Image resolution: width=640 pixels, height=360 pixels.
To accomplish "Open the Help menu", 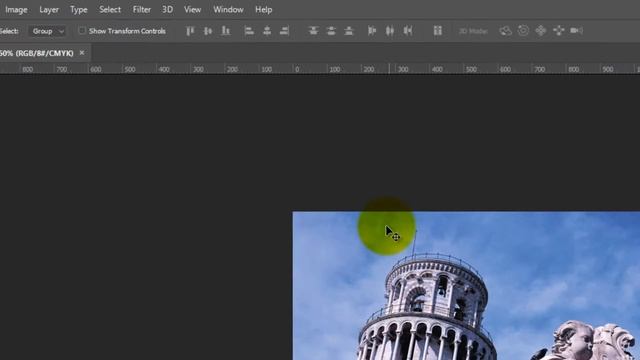I will (264, 9).
